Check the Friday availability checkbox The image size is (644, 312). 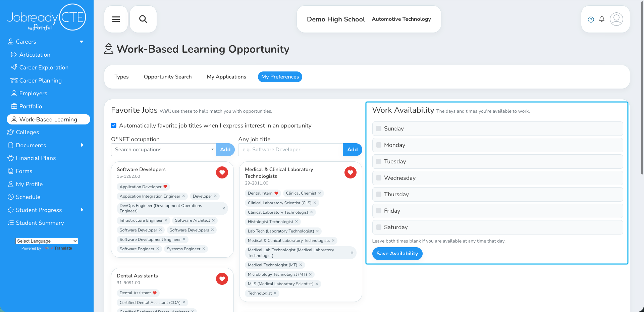tap(379, 211)
